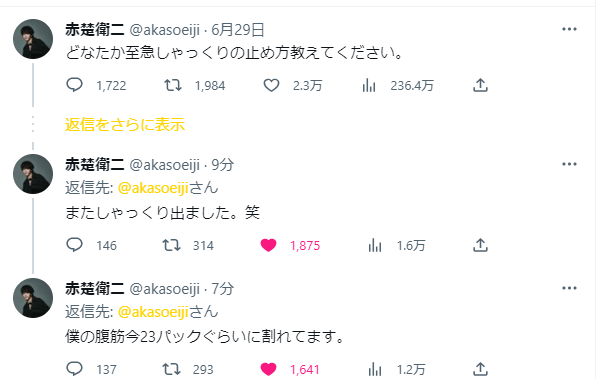
Task: Retweet the tweet with 314 retweets
Action: click(171, 245)
